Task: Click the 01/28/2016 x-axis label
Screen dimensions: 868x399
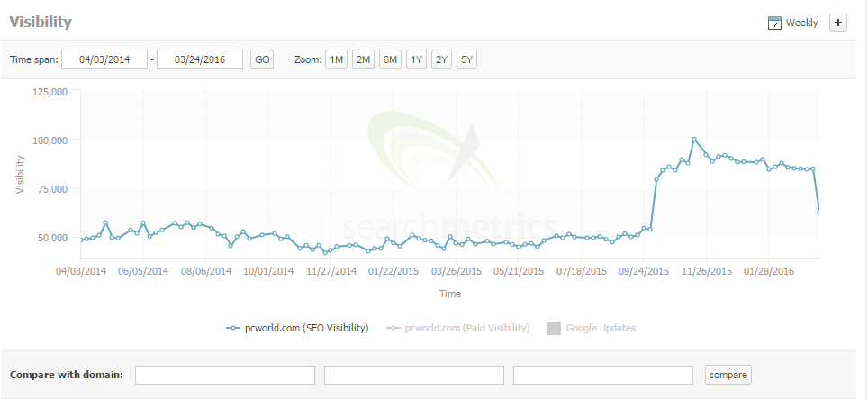Action: [x=769, y=271]
